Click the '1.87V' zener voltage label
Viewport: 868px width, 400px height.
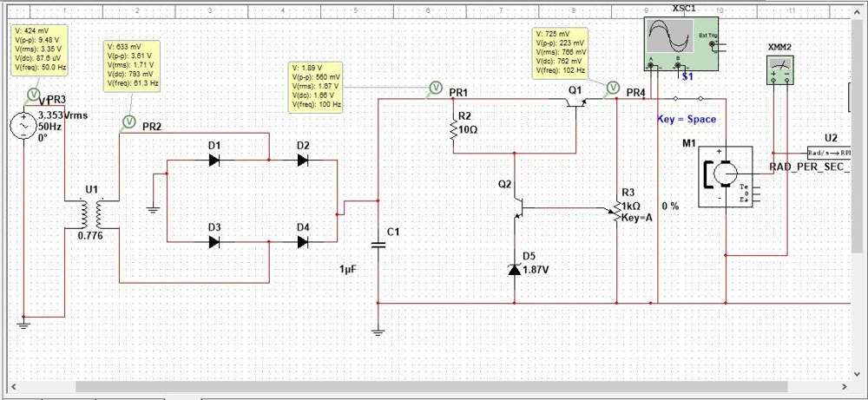(536, 270)
